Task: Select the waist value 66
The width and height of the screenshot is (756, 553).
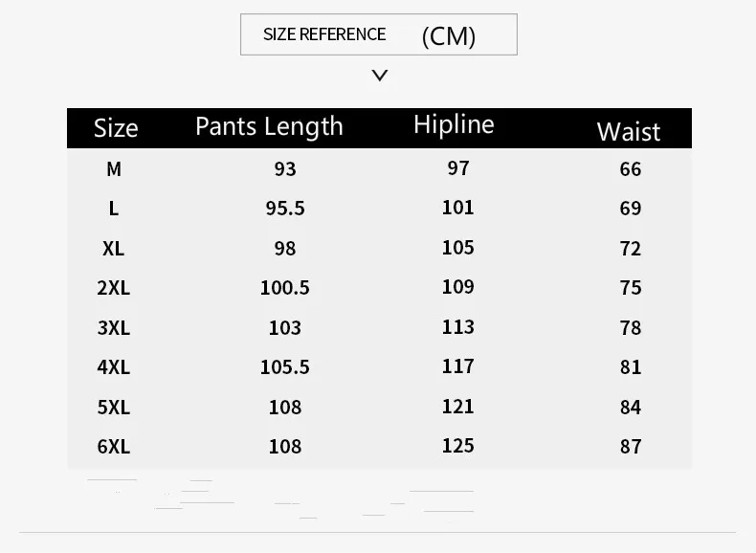Action: click(x=631, y=169)
